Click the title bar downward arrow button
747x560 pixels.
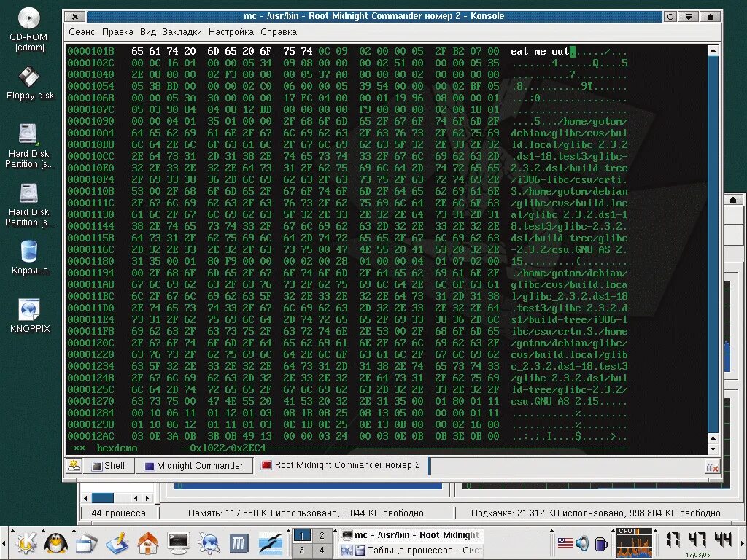(x=689, y=16)
